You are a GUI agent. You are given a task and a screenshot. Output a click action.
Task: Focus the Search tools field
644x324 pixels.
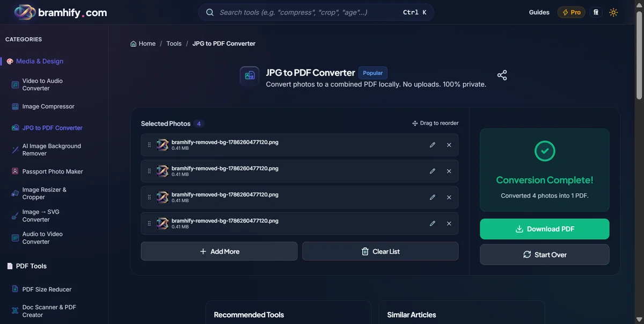click(x=316, y=12)
